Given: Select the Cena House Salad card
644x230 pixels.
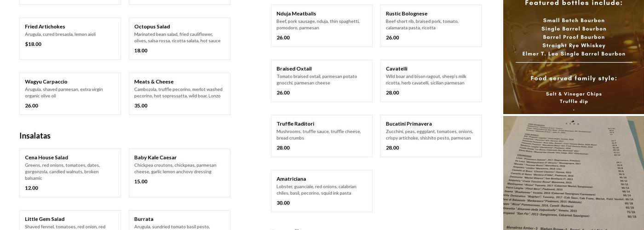Looking at the screenshot, I should coord(70,173).
